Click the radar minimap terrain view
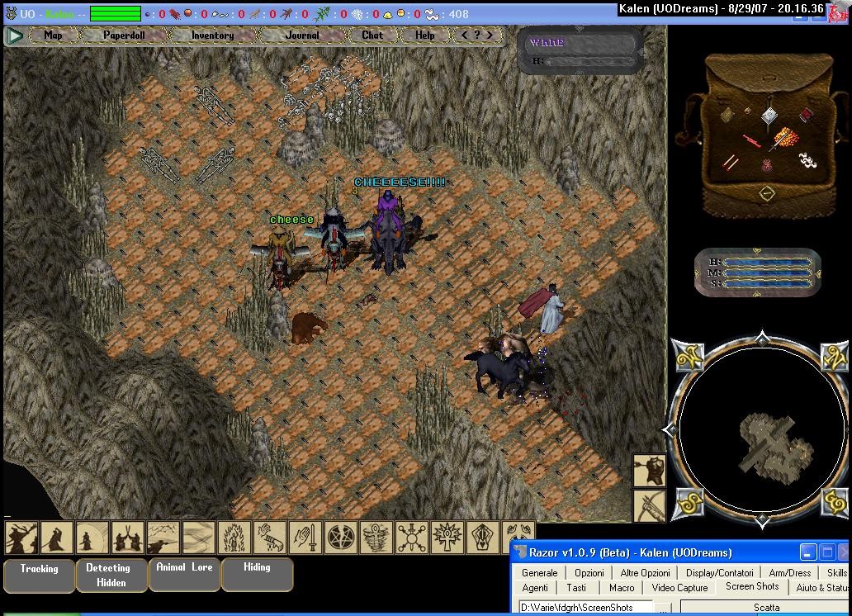The height and width of the screenshot is (616, 852). coord(762,429)
